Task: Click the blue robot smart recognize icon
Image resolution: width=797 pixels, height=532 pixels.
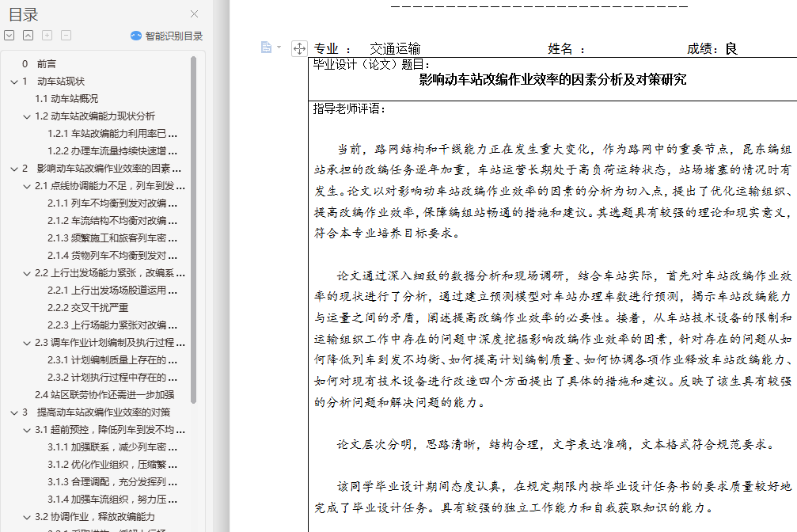Action: pos(135,36)
